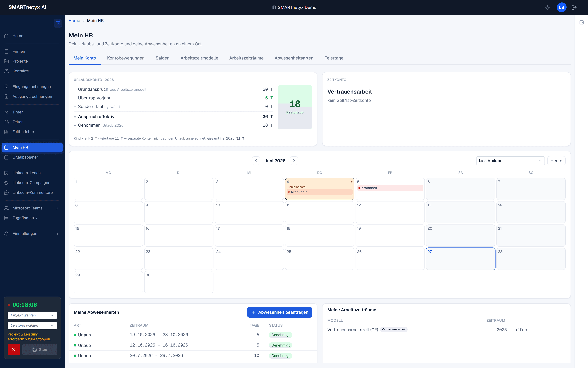This screenshot has width=588, height=368.
Task: Open LinkedIn-Kommentare in the sidebar
Action: pyautogui.click(x=32, y=193)
